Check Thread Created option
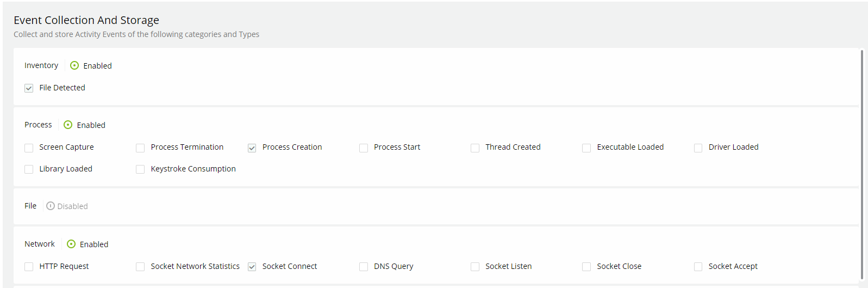Screen dimensions: 868x288 click(475, 148)
